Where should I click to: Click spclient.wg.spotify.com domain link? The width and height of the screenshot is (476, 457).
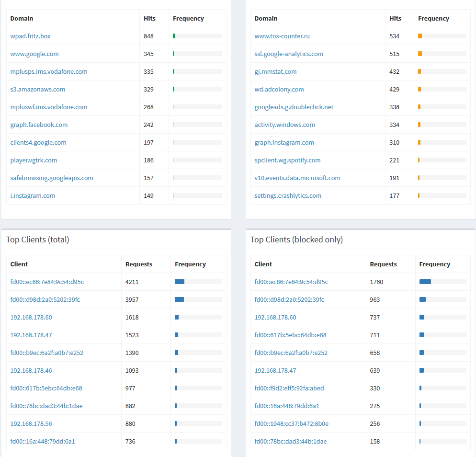point(287,160)
